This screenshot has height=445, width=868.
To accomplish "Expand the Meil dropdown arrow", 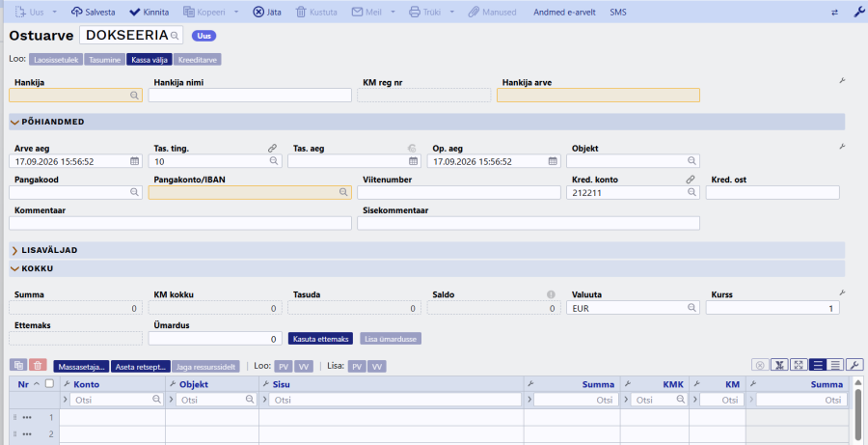I will point(393,12).
